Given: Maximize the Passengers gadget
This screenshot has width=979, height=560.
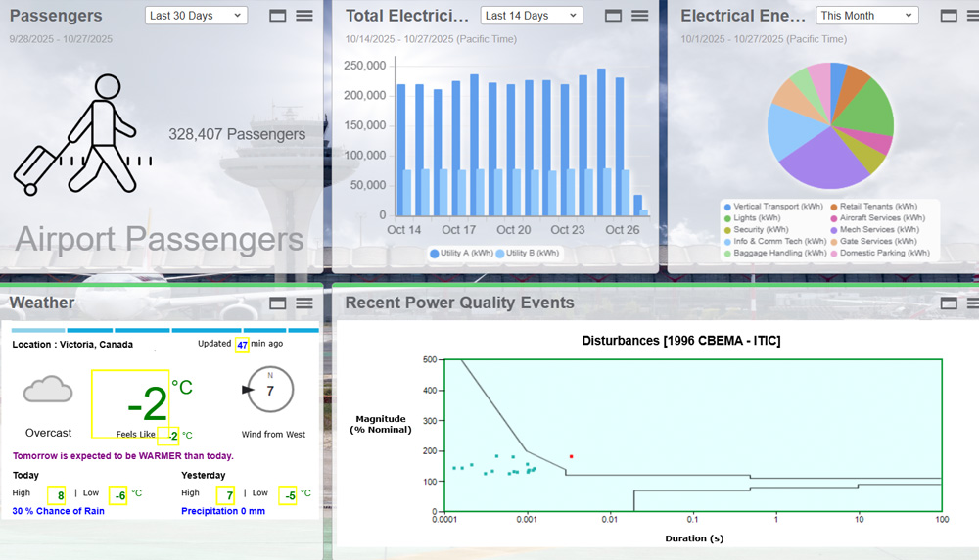Looking at the screenshot, I should tap(277, 16).
